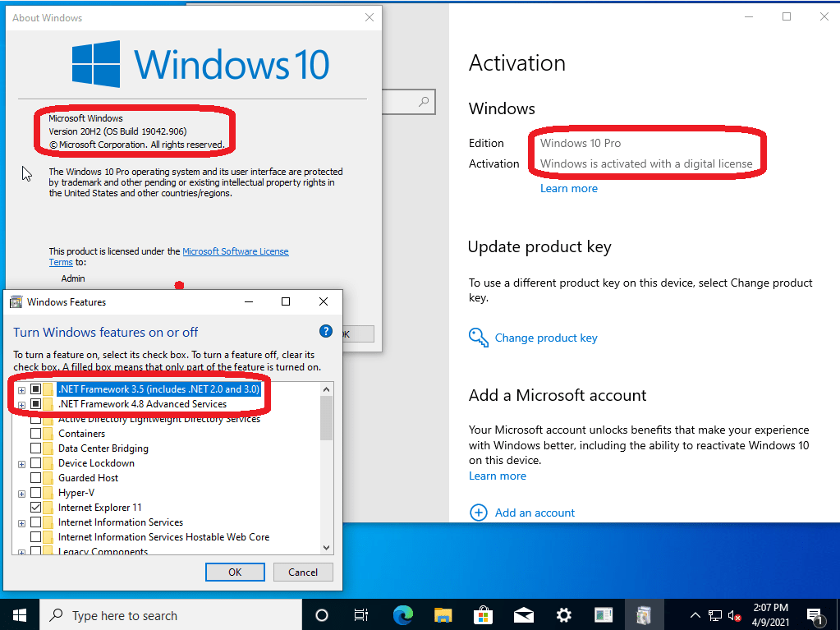Show hidden system tray icons

pos(695,615)
